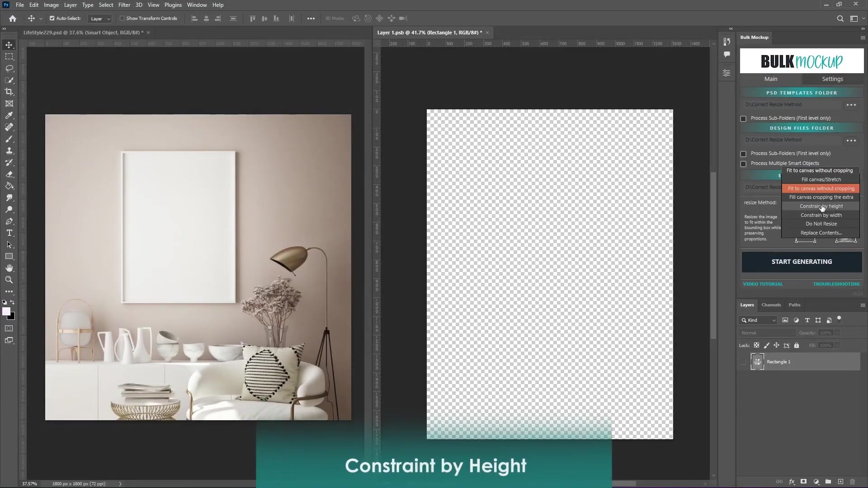868x488 pixels.
Task: Click the foreground color swatch
Action: pos(7,312)
